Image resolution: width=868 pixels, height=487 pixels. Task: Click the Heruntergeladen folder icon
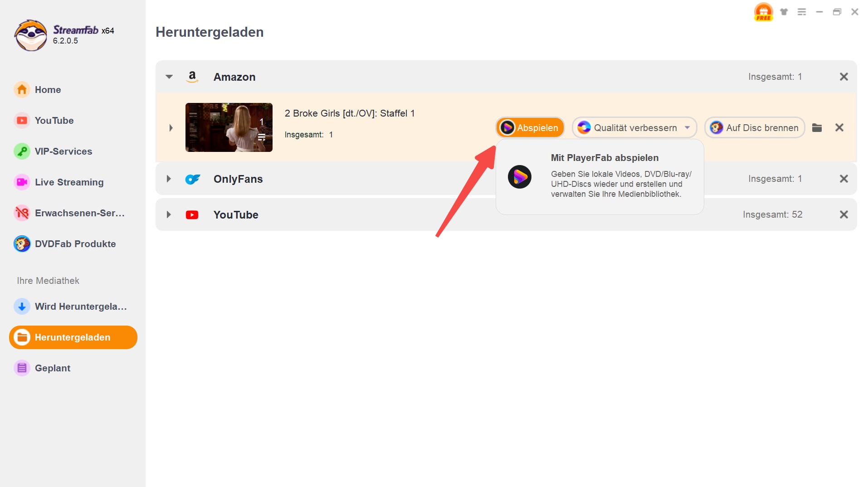pos(22,337)
